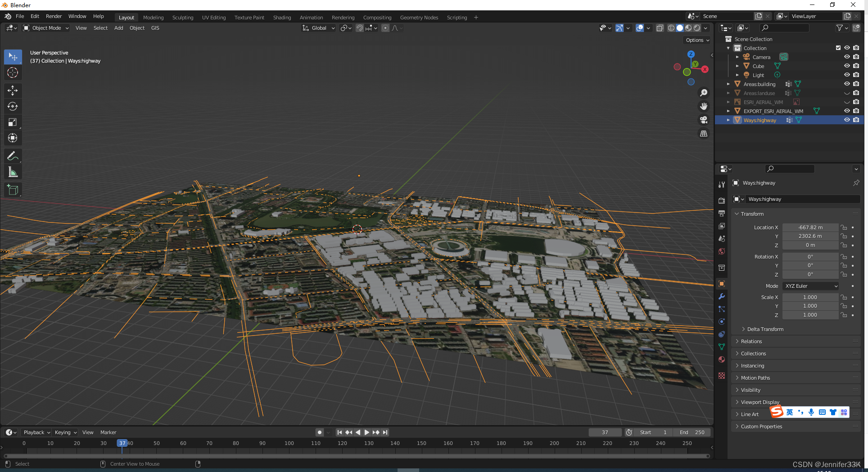Screen dimensions: 868x472
Task: Open the Modifiers wrench properties tab
Action: 722,296
